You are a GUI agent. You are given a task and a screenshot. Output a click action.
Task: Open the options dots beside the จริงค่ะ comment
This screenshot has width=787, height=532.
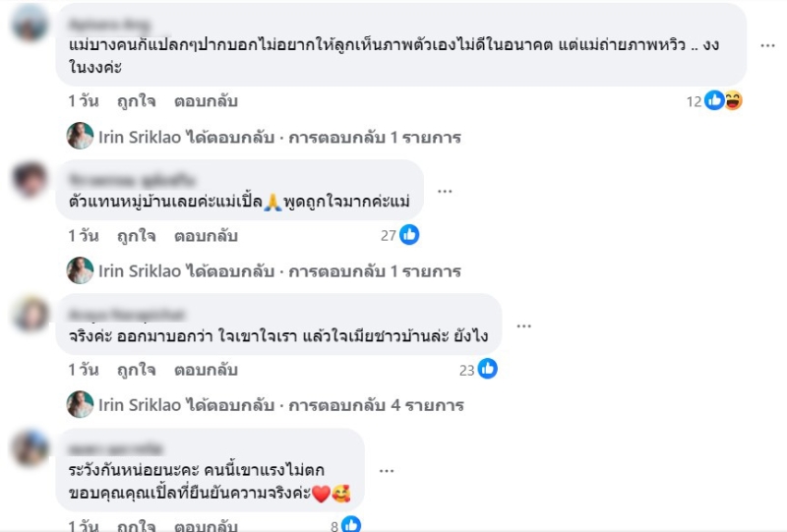(523, 326)
